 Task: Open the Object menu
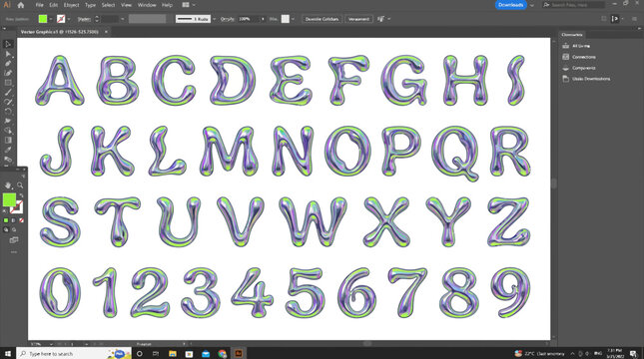point(71,5)
